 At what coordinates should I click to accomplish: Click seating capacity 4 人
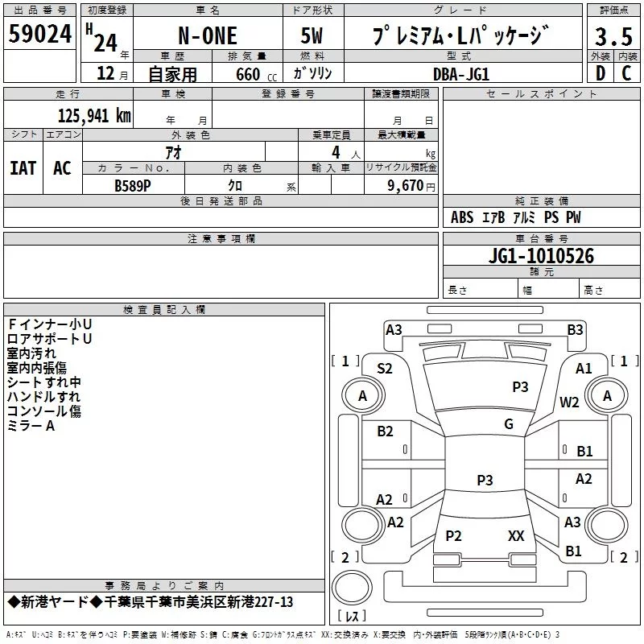point(346,153)
